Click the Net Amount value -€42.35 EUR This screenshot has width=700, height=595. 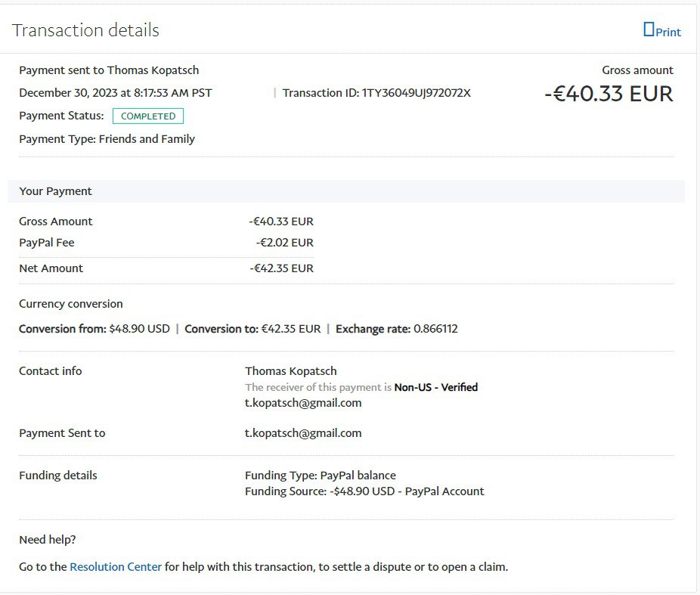(x=281, y=268)
